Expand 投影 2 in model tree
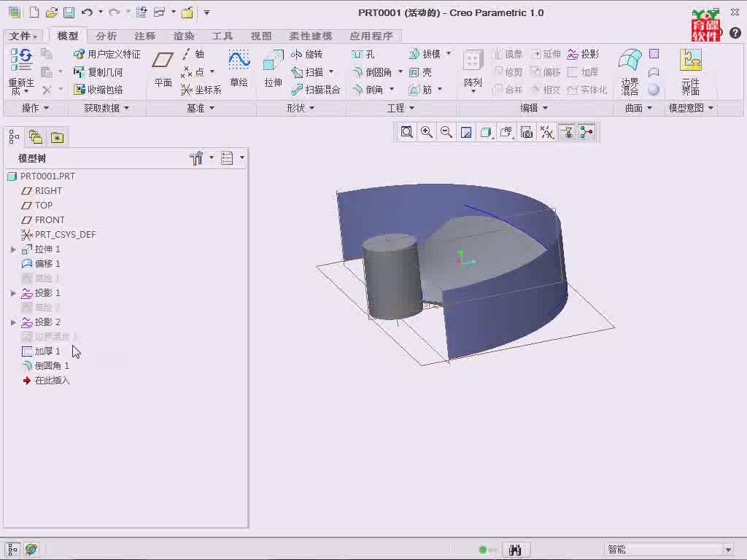Image resolution: width=747 pixels, height=560 pixels. pos(13,322)
